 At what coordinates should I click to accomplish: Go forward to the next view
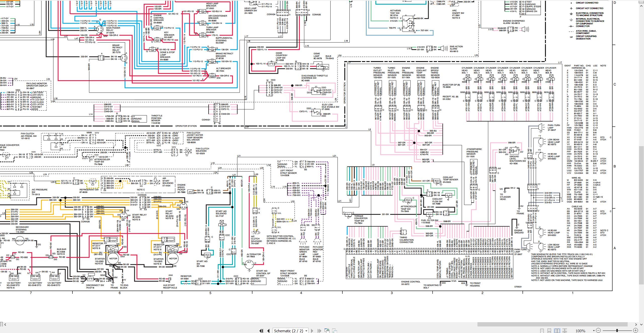pos(335,330)
